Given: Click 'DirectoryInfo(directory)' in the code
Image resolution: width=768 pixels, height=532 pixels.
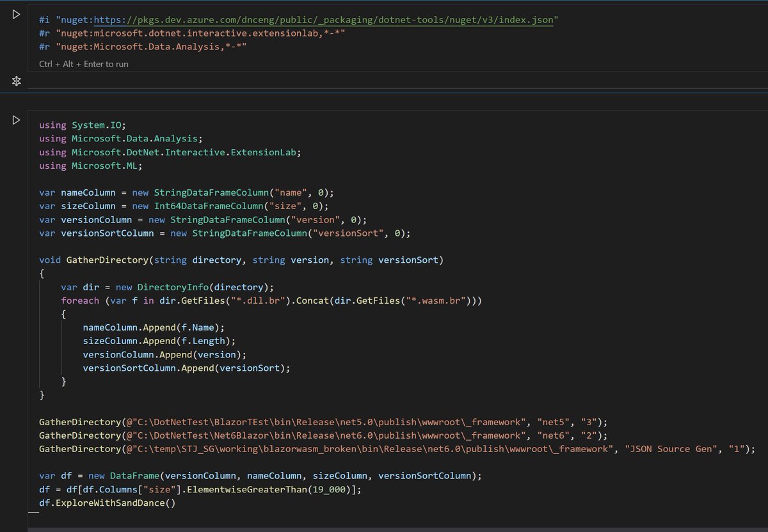Looking at the screenshot, I should click(x=203, y=287).
